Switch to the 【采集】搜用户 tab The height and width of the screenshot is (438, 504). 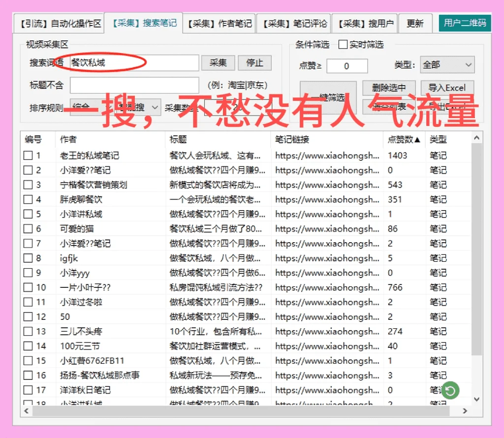point(365,23)
